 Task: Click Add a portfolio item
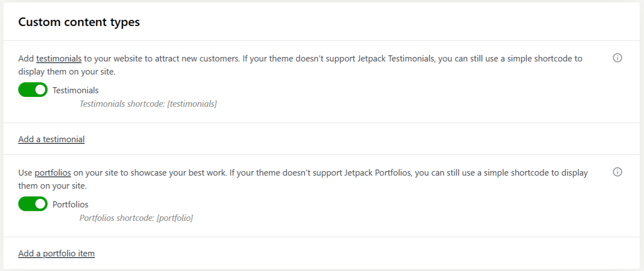click(56, 253)
